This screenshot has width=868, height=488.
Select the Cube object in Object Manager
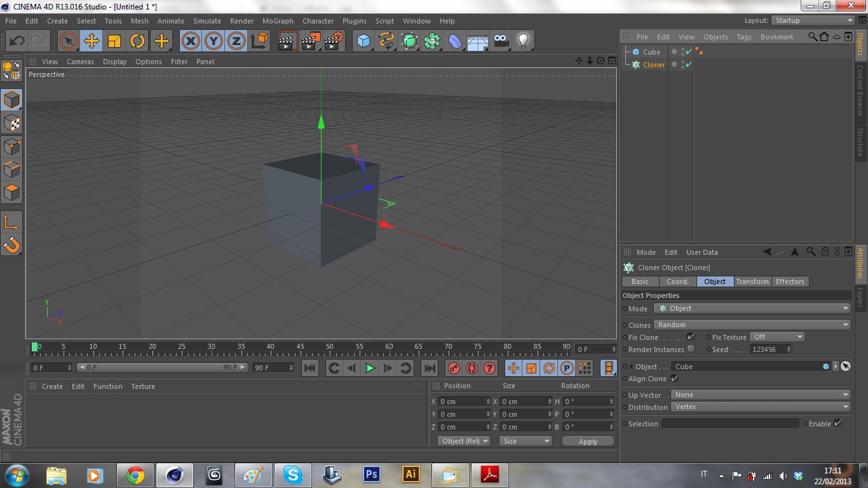pos(651,52)
